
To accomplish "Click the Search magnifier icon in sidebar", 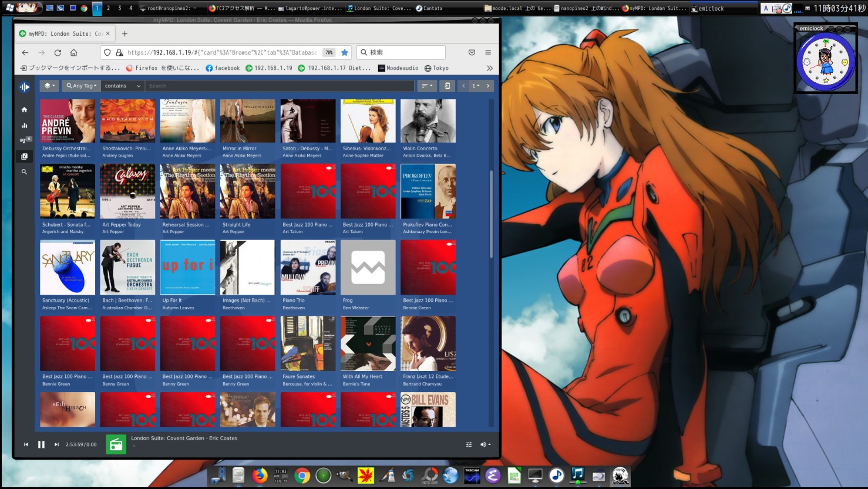I will click(24, 172).
